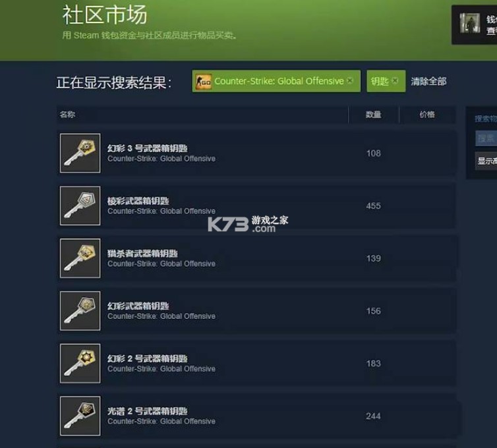Sort by the 名称 column header
The height and width of the screenshot is (448, 497).
[x=67, y=115]
